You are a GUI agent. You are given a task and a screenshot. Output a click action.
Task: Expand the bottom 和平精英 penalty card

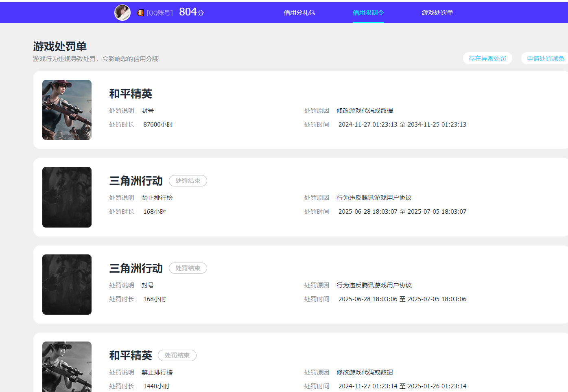coord(131,355)
